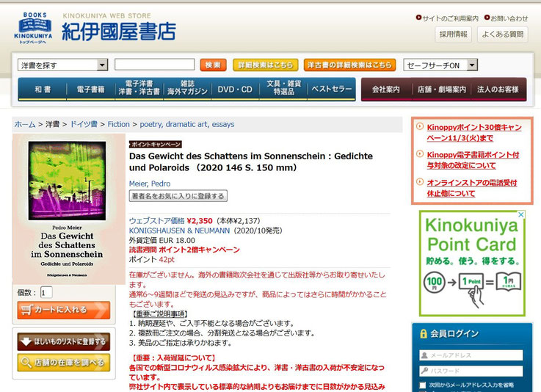Viewport: 541px width, 392px height.
Task: Click the Kinokuniya Point Card banner
Action: pyautogui.click(x=472, y=264)
